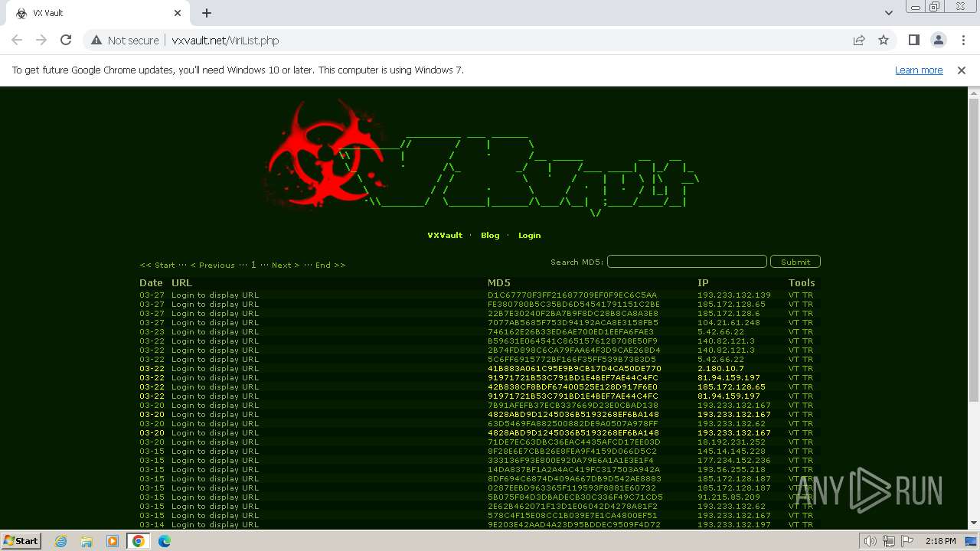Open Chrome's three-dot menu
980x551 pixels.
(x=962, y=40)
